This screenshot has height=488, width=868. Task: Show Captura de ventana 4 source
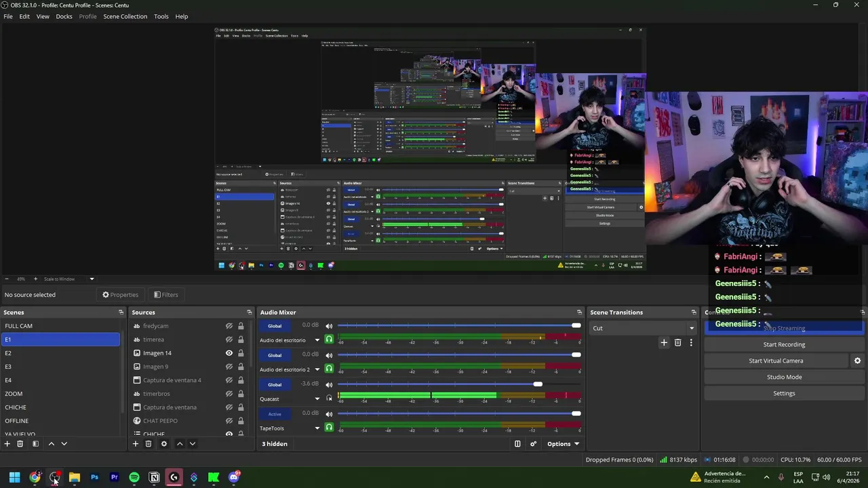click(229, 380)
